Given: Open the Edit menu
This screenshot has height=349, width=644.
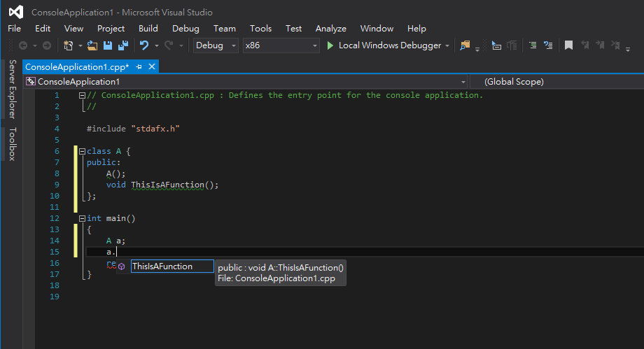Looking at the screenshot, I should click(43, 29).
